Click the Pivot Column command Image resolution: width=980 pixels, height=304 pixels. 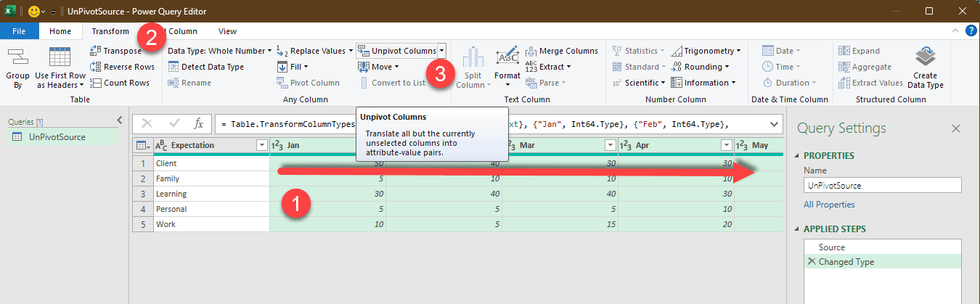click(x=308, y=83)
